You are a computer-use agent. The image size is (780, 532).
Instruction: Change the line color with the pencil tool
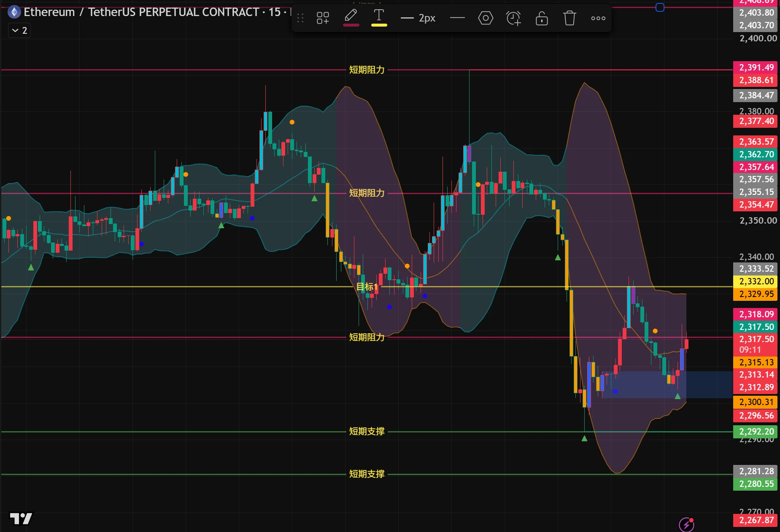tap(351, 18)
